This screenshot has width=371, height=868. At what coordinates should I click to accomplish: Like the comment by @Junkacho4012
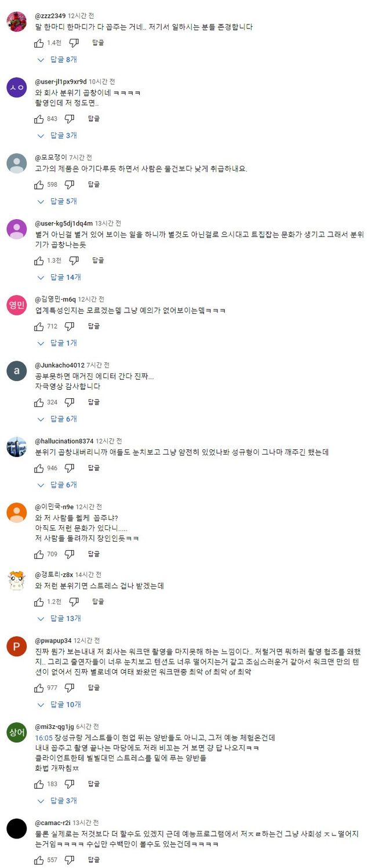(x=39, y=402)
